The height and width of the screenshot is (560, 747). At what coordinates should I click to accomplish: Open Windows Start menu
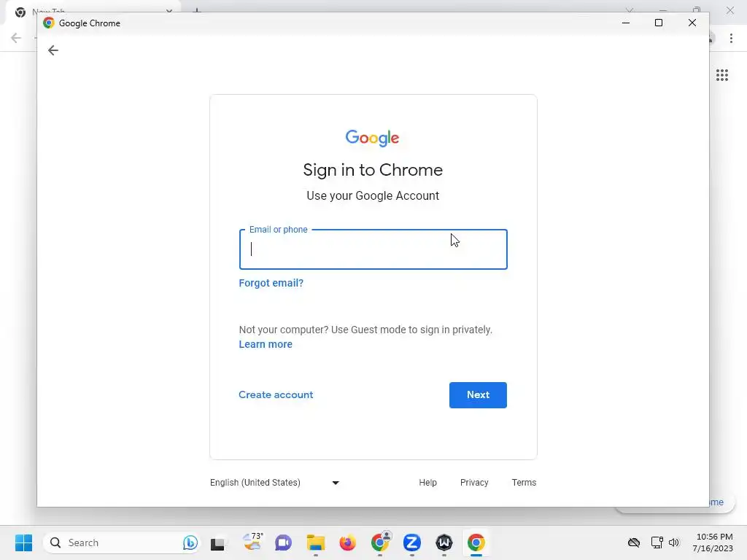point(23,542)
